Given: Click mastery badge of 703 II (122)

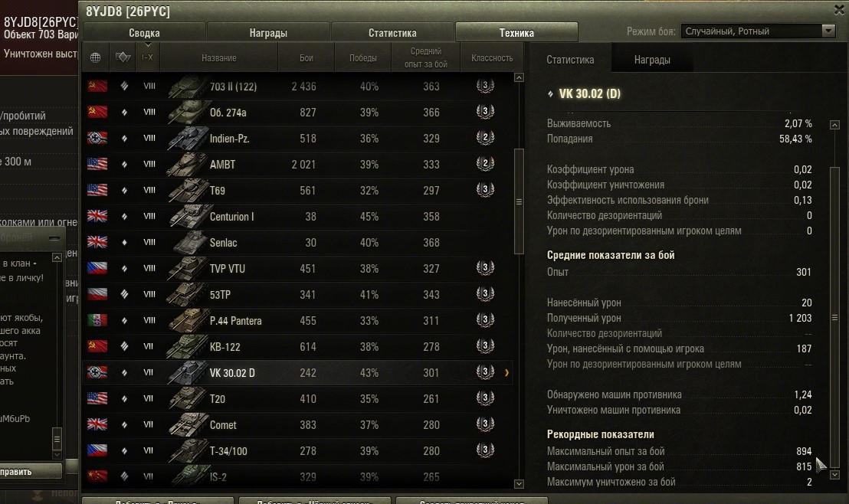Looking at the screenshot, I should tap(485, 86).
